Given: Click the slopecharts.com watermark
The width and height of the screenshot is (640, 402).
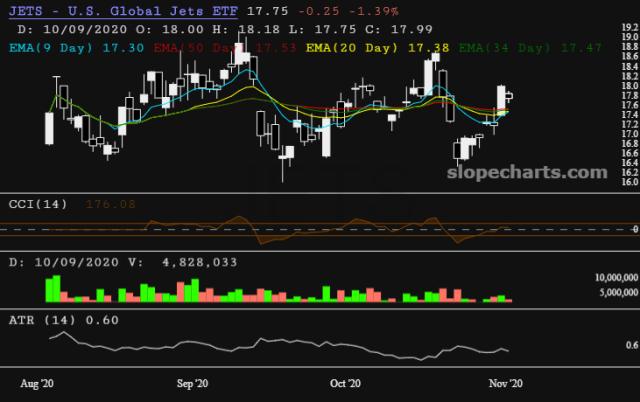Looking at the screenshot, I should [x=524, y=172].
